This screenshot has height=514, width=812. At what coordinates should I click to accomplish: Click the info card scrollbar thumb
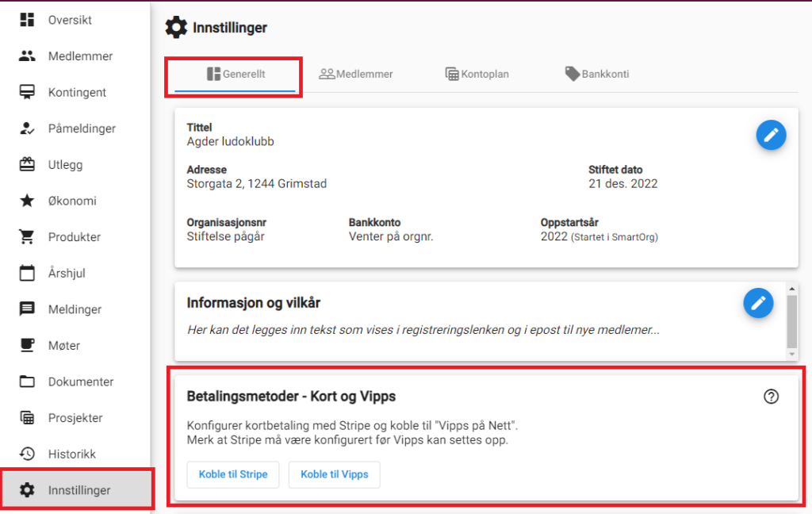coord(792,322)
